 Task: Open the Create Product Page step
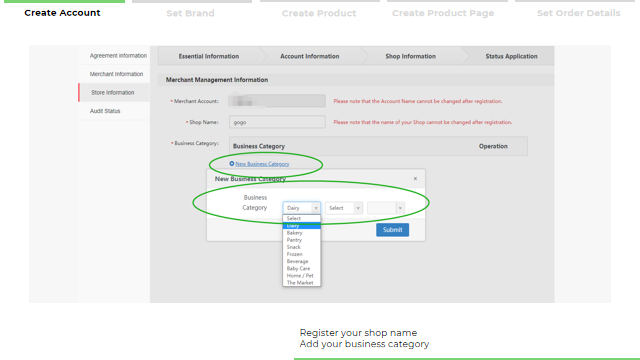pyautogui.click(x=443, y=13)
